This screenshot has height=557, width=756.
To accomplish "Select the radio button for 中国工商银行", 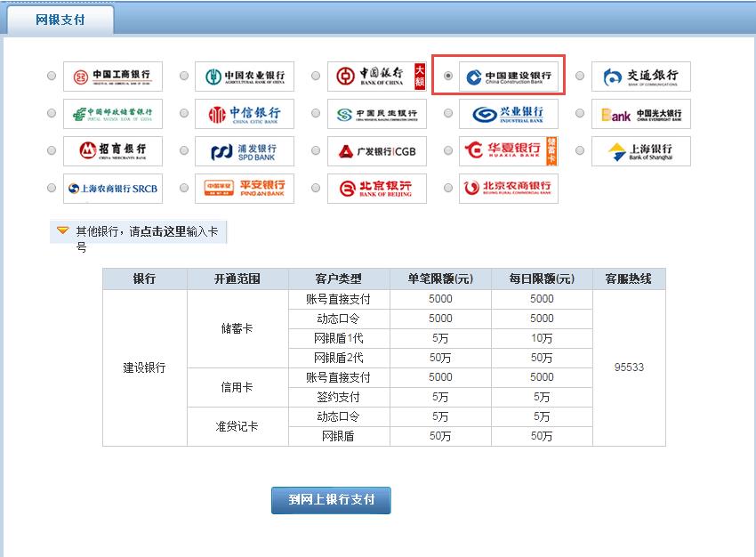I will coord(52,76).
